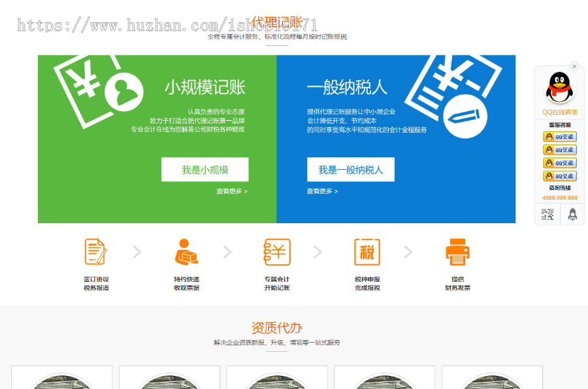Screen dimensions: 588x389
Task: Click the last QQ交谈 button above 咨询热线
Action: (559, 176)
